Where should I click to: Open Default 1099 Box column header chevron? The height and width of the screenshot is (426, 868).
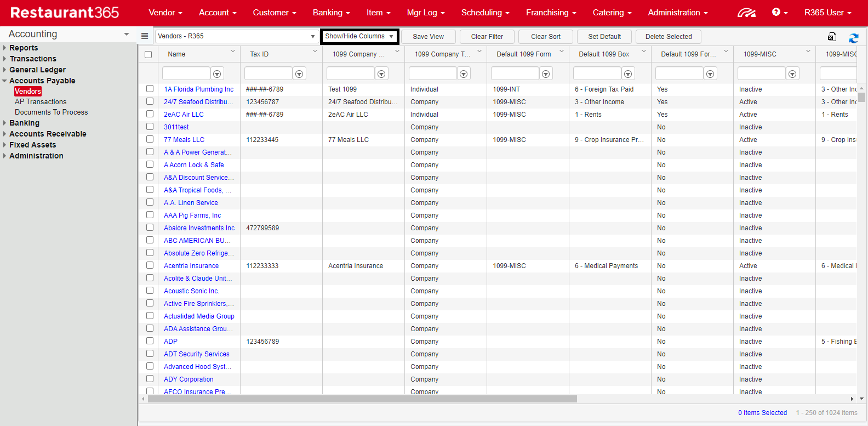[x=644, y=52]
